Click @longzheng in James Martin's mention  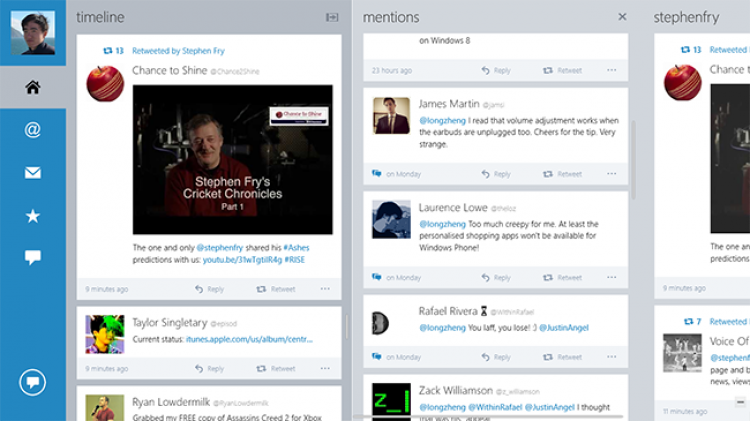tap(442, 121)
